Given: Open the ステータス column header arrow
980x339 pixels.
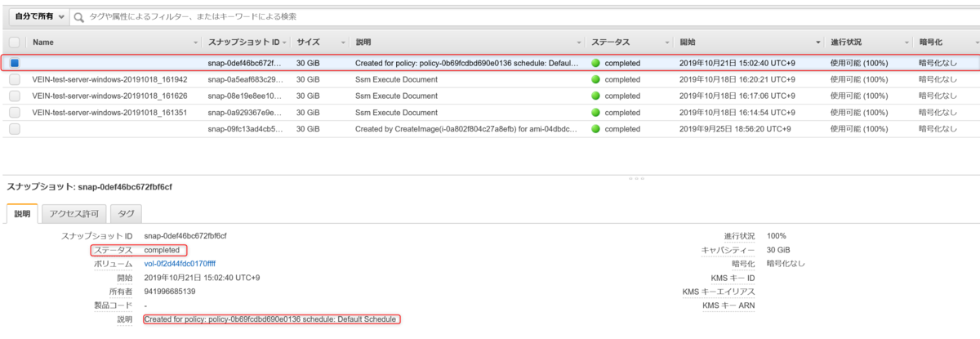Looking at the screenshot, I should (666, 42).
